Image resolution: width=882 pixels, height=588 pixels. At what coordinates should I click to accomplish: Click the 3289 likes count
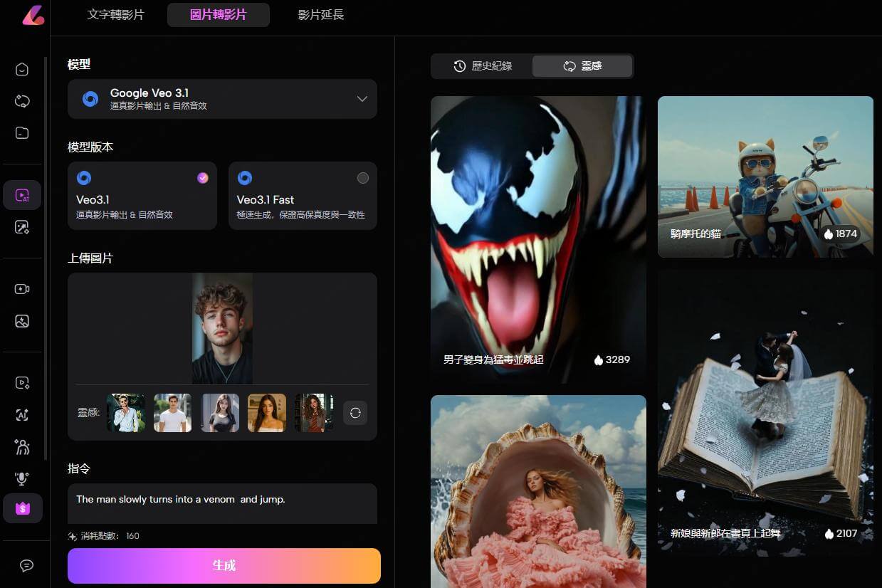click(x=618, y=360)
